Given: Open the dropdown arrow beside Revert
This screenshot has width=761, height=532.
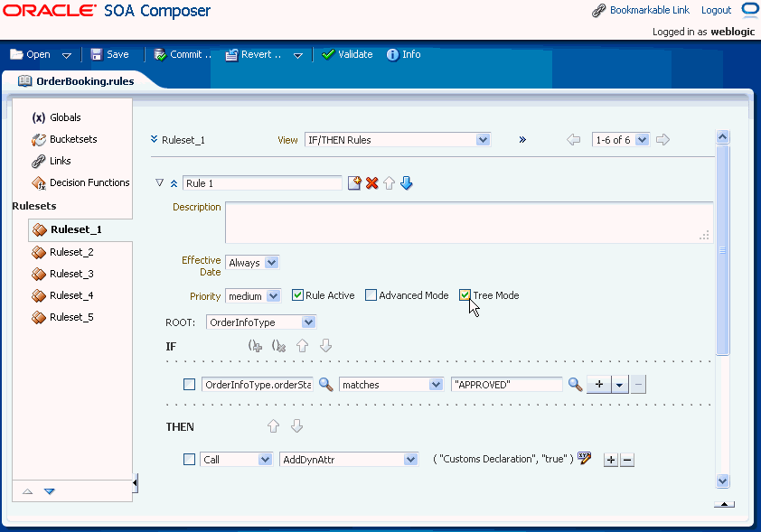Looking at the screenshot, I should pyautogui.click(x=298, y=55).
